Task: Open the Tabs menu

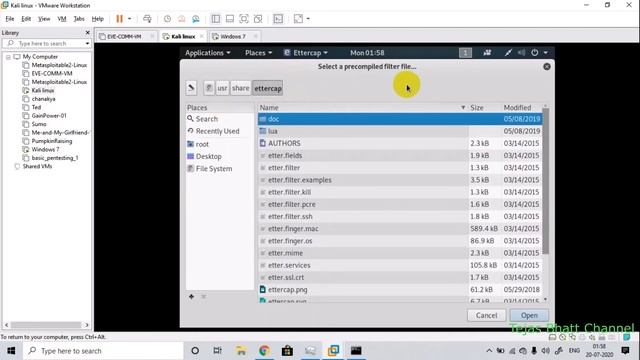Action: 79,19
